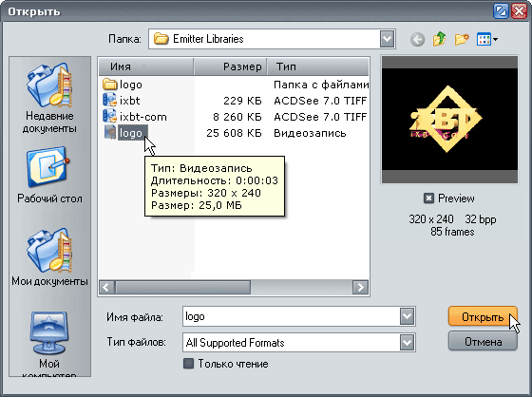Click the Back navigation arrow icon
This screenshot has width=532, height=397.
[x=417, y=39]
